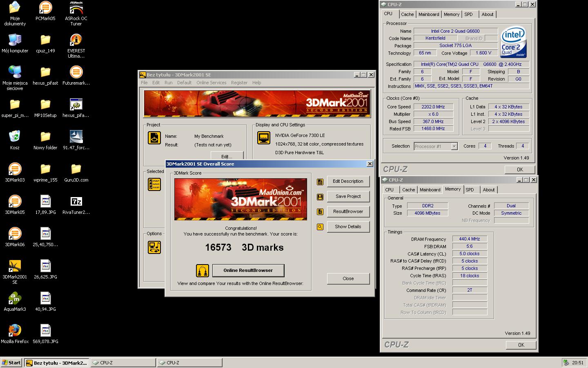Image resolution: width=588 pixels, height=368 pixels.
Task: Click the ResultBrowser button
Action: pyautogui.click(x=348, y=211)
